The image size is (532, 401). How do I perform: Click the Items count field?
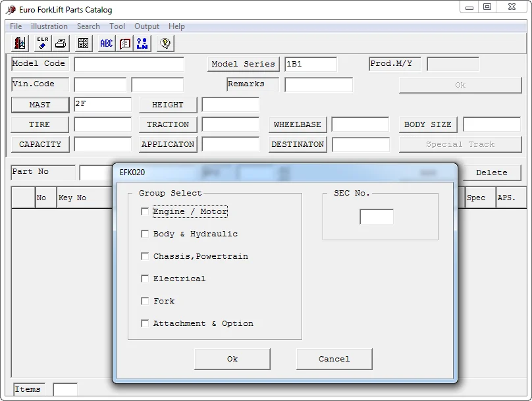point(65,389)
